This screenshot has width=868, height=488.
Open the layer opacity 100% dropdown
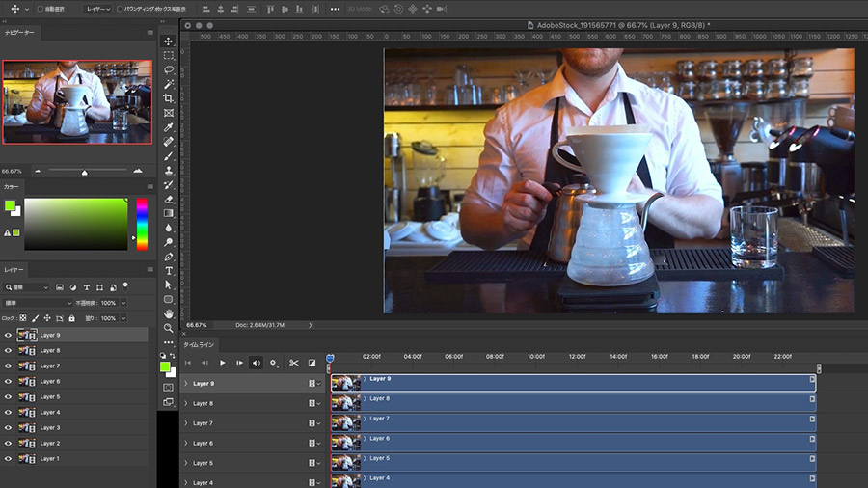pos(122,303)
